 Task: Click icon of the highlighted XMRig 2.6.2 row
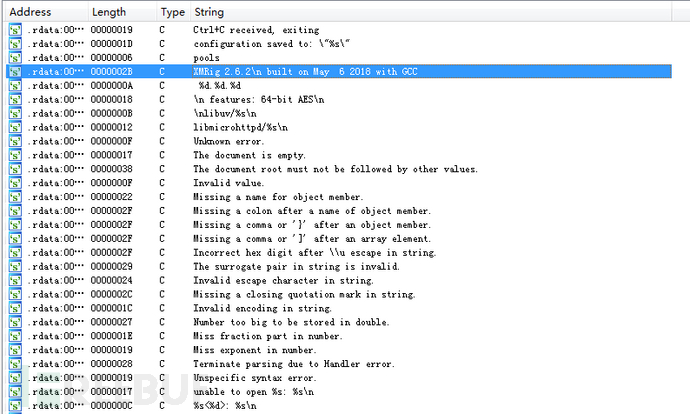[15, 72]
